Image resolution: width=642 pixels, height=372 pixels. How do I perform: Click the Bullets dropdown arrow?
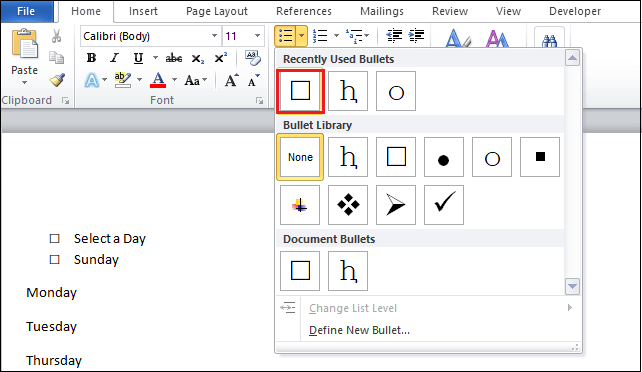(301, 36)
